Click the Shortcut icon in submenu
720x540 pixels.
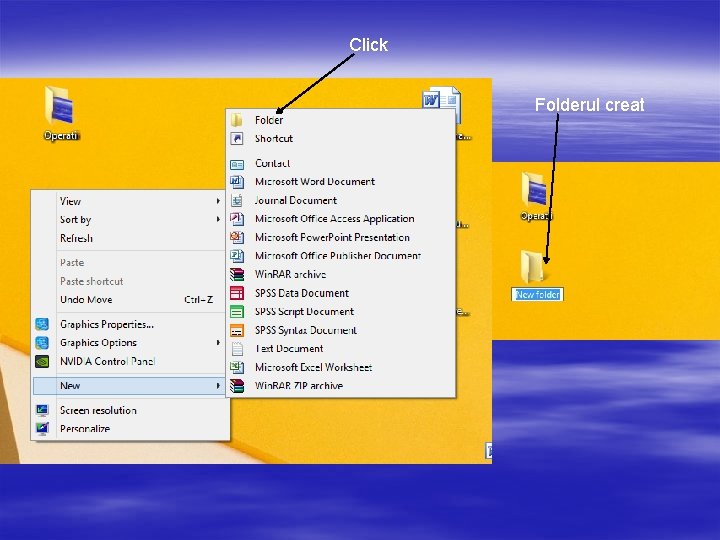[x=236, y=138]
